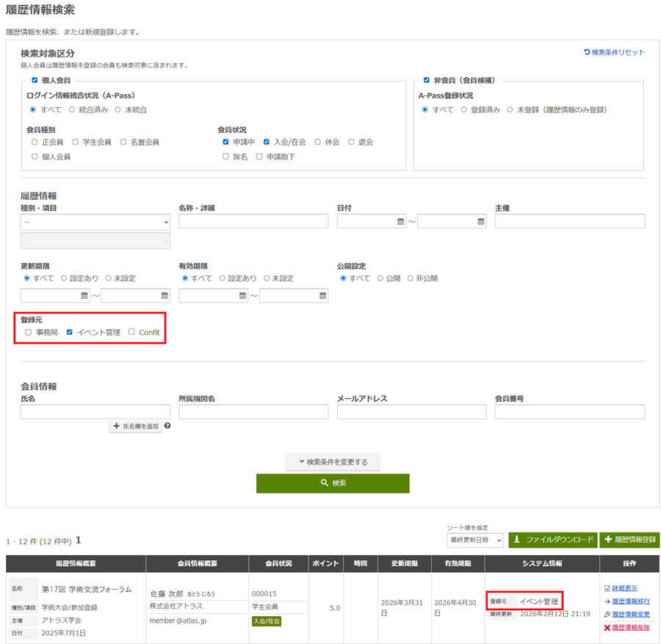This screenshot has height=644, width=661.
Task: Open the 種別・項目 dropdown
Action: 95,222
